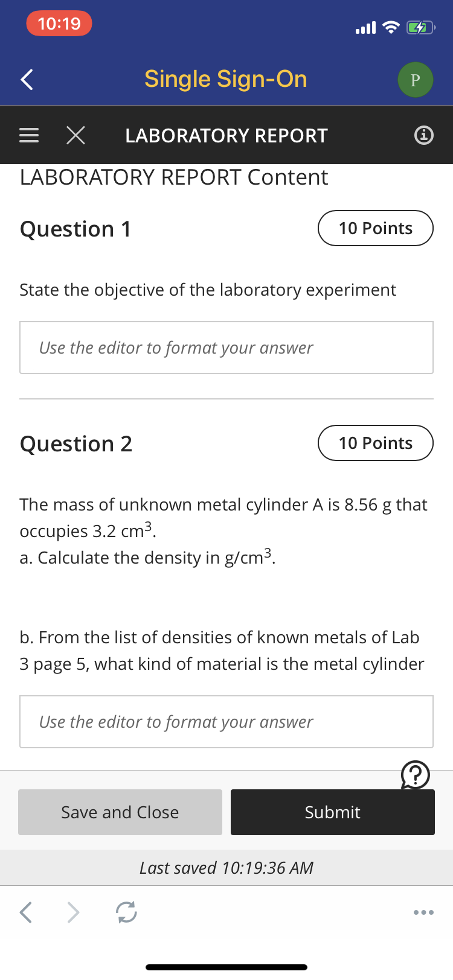Tap the Last saved timestamp text
The height and width of the screenshot is (980, 453).
226,868
